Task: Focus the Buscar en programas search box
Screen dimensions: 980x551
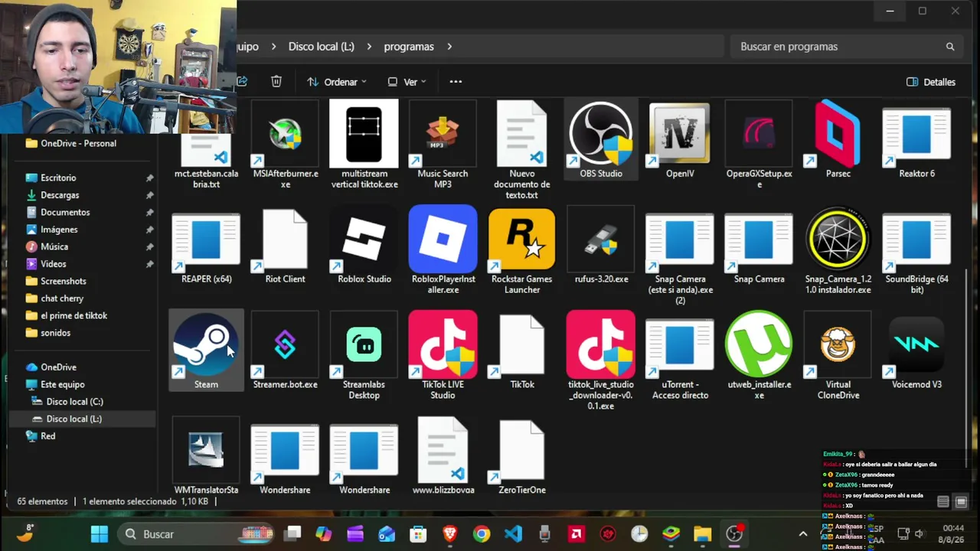Action: [x=846, y=47]
